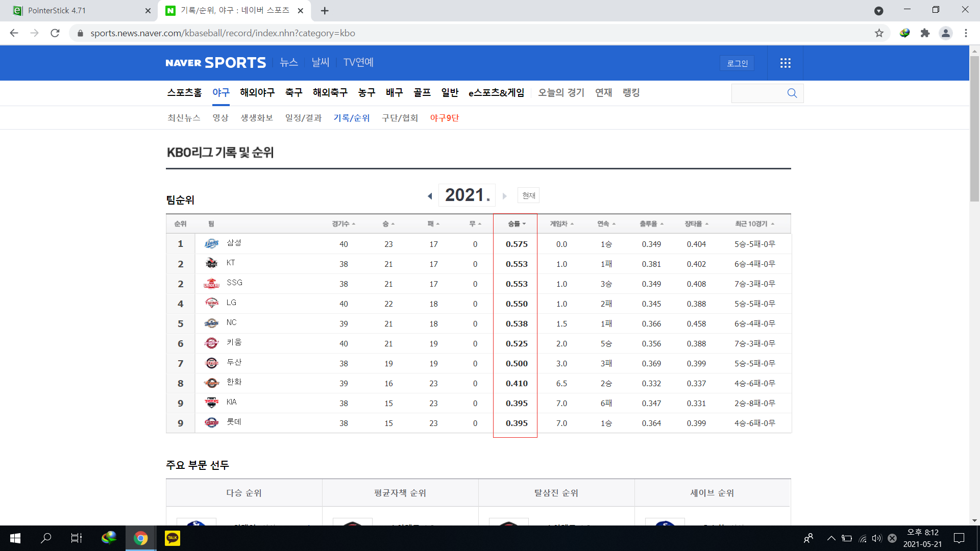980x551 pixels.
Task: Click the search magnifier icon on Naver Sports
Action: point(792,93)
